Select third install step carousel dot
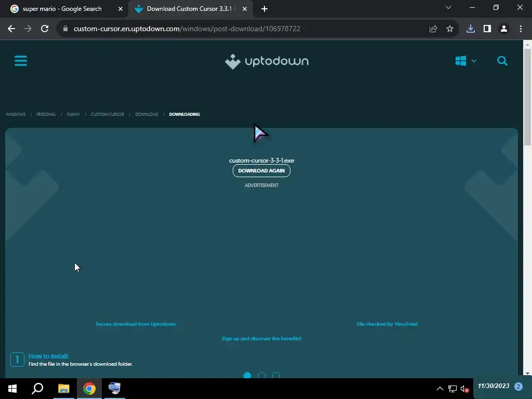Screen dimensions: 532x399 (x=276, y=375)
